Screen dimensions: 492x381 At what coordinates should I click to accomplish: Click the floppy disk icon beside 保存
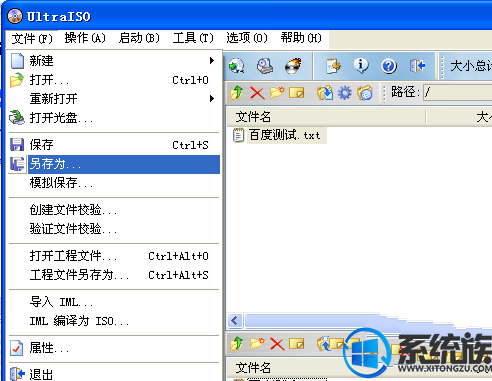[x=17, y=145]
